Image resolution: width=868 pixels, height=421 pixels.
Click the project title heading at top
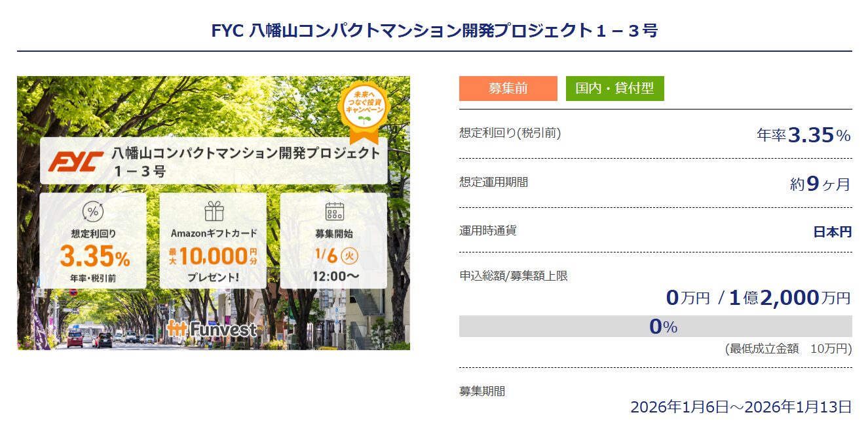coord(434,31)
